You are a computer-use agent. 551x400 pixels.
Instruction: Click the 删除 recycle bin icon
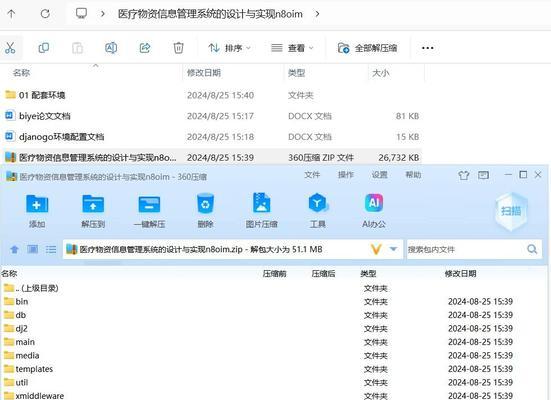pyautogui.click(x=205, y=204)
